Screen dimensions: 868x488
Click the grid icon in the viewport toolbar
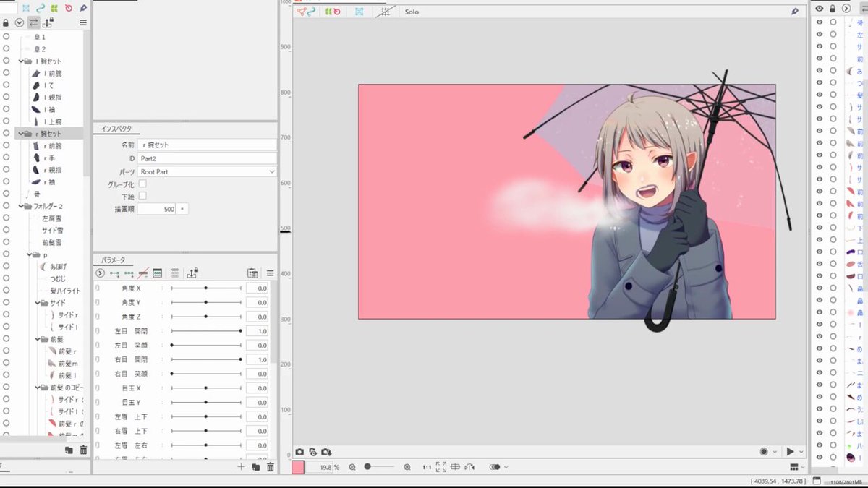coord(386,11)
